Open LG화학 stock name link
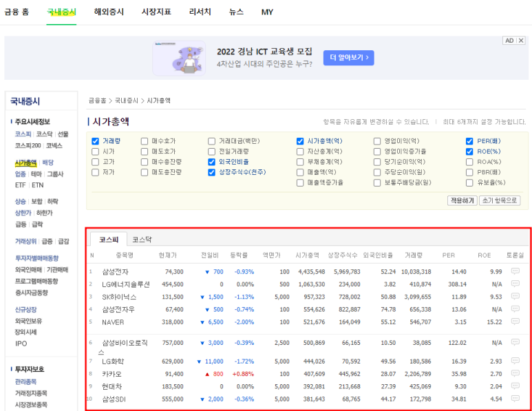 (113, 361)
